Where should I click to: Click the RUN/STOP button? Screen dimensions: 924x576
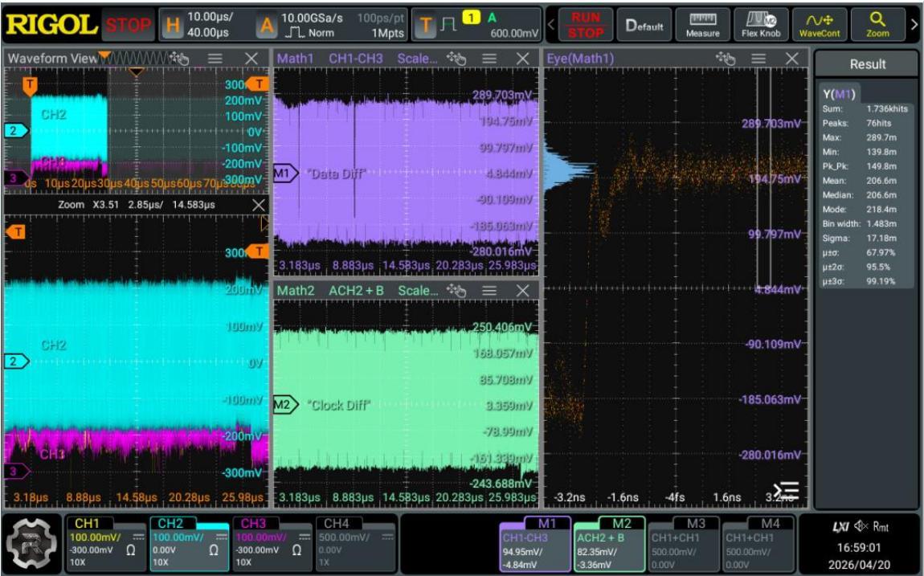pos(585,26)
